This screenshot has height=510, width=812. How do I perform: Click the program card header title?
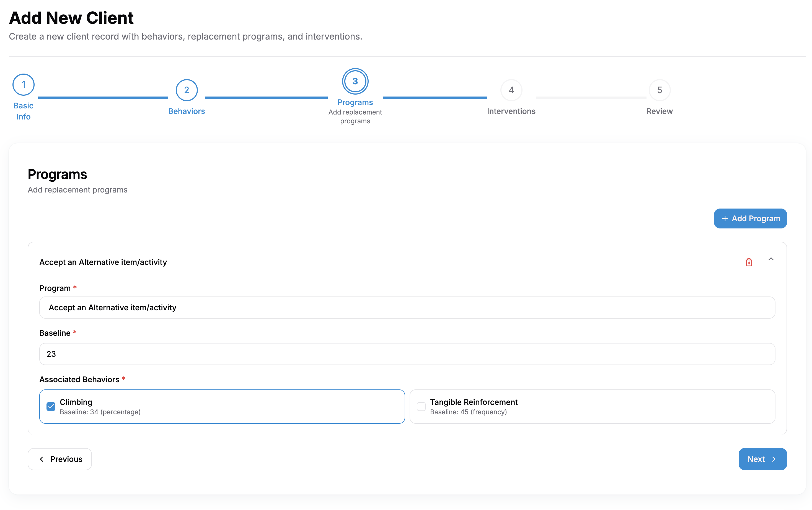click(x=103, y=262)
